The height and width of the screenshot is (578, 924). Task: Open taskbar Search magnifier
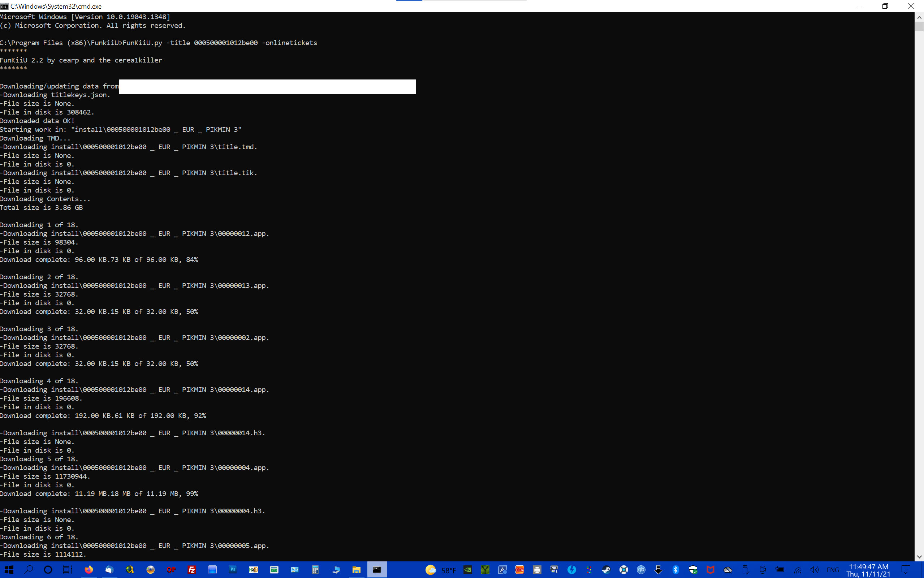pyautogui.click(x=28, y=570)
